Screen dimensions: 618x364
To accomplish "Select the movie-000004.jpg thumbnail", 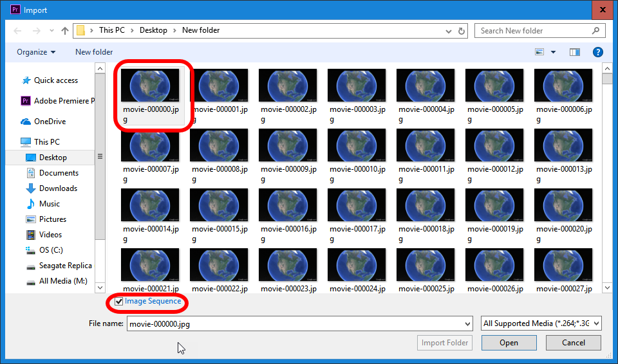I will (x=426, y=86).
